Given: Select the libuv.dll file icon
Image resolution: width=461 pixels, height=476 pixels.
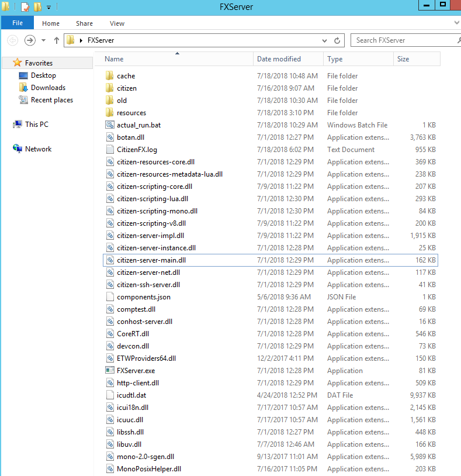Looking at the screenshot, I should click(110, 444).
